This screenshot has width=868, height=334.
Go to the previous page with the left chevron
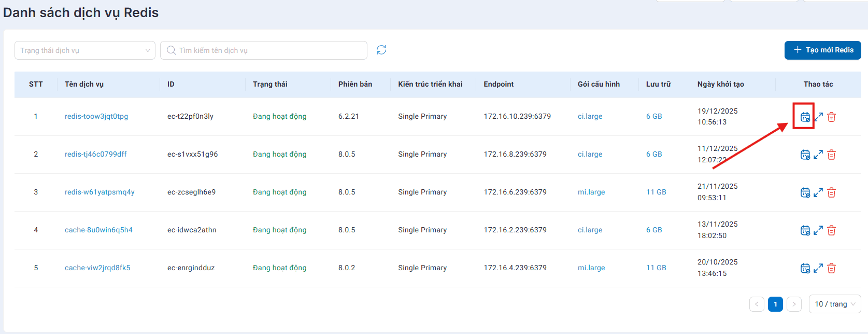757,304
